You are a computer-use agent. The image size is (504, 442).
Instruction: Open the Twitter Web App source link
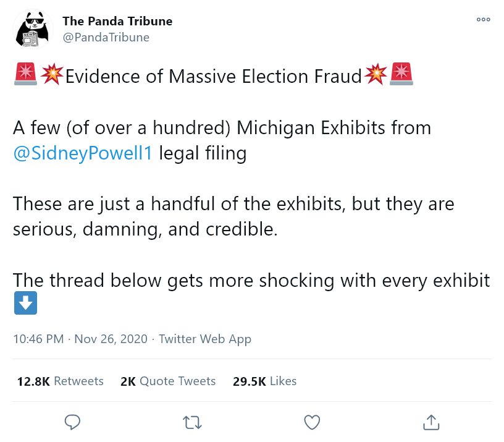[x=205, y=339]
